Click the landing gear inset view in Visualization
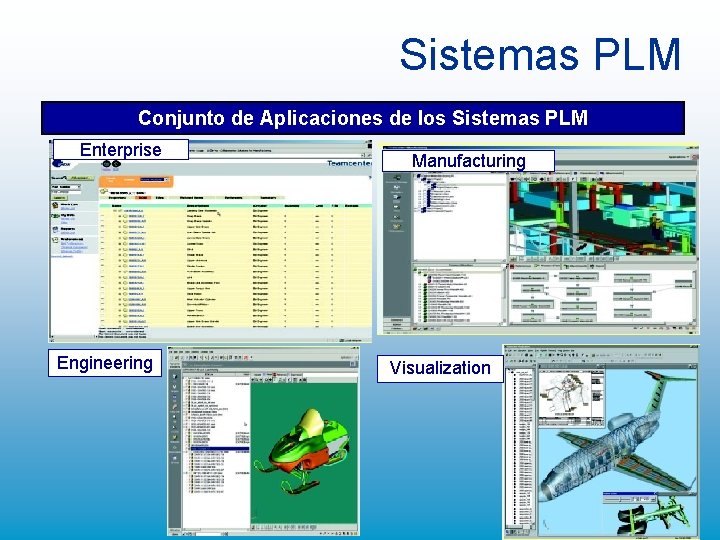The image size is (720, 540). [x=651, y=514]
